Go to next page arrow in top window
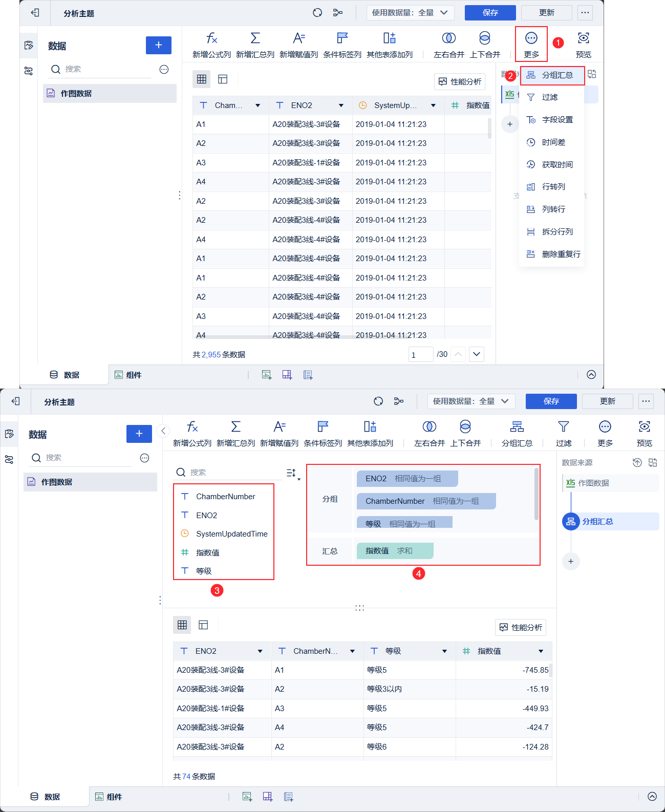The height and width of the screenshot is (812, 665). click(x=477, y=354)
